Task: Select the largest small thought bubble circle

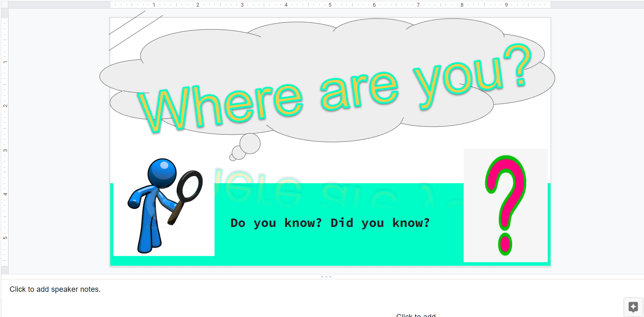Action: [250, 143]
